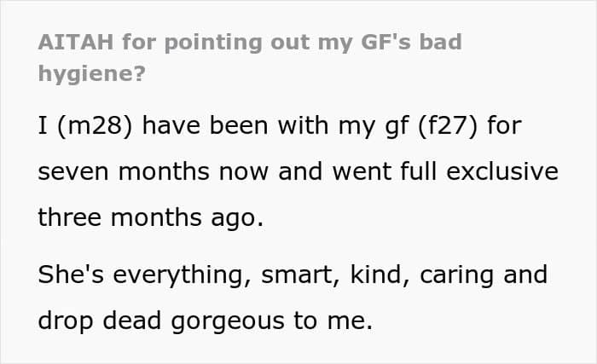
Task: Click the text "(f27)" in first paragraph
Action: (448, 126)
